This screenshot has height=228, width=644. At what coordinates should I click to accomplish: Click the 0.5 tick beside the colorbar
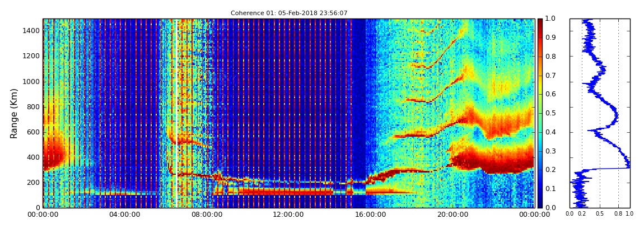(549, 113)
